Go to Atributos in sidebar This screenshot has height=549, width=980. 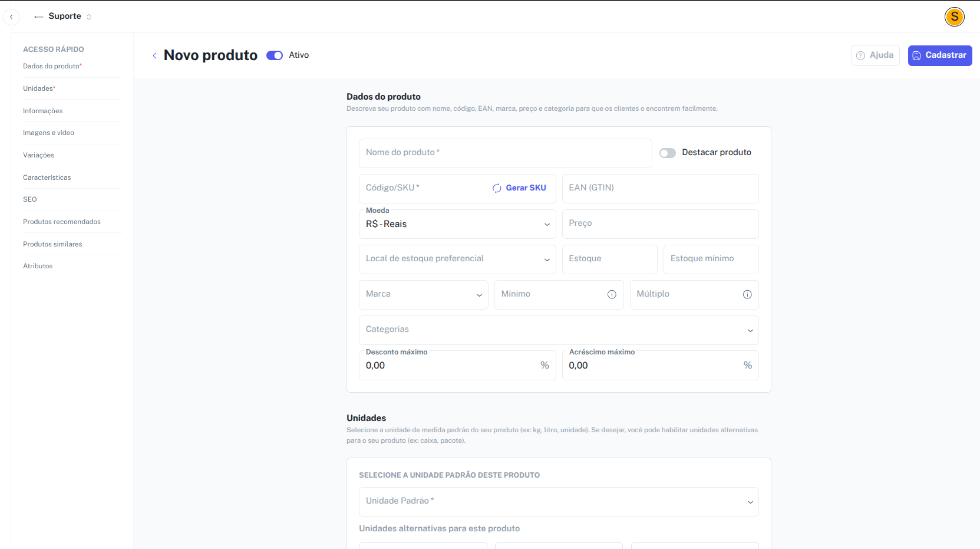click(x=38, y=266)
